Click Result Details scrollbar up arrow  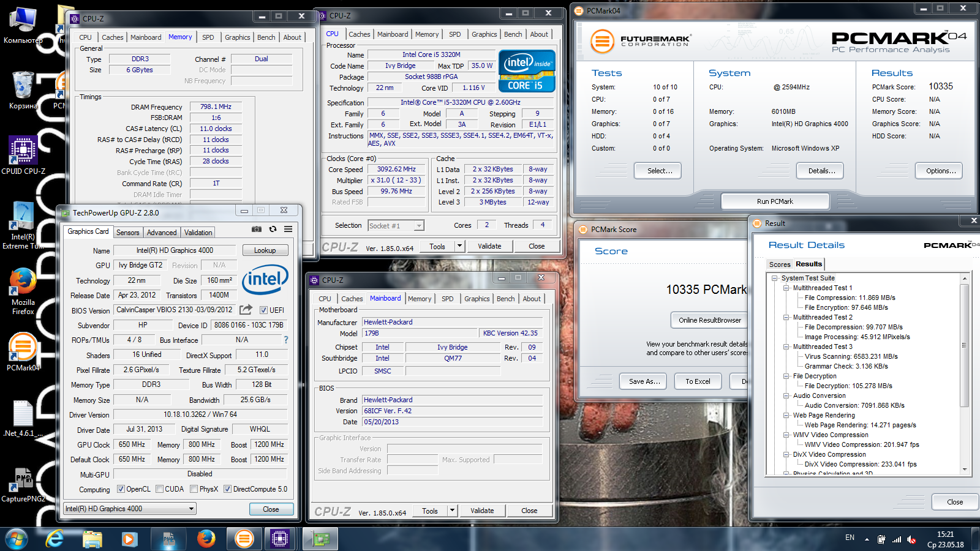965,279
